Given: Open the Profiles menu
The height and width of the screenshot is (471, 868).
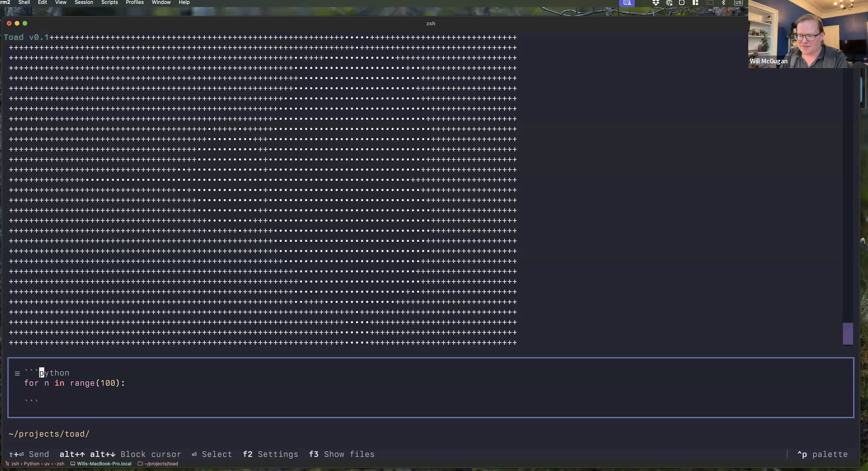Looking at the screenshot, I should tap(135, 2).
